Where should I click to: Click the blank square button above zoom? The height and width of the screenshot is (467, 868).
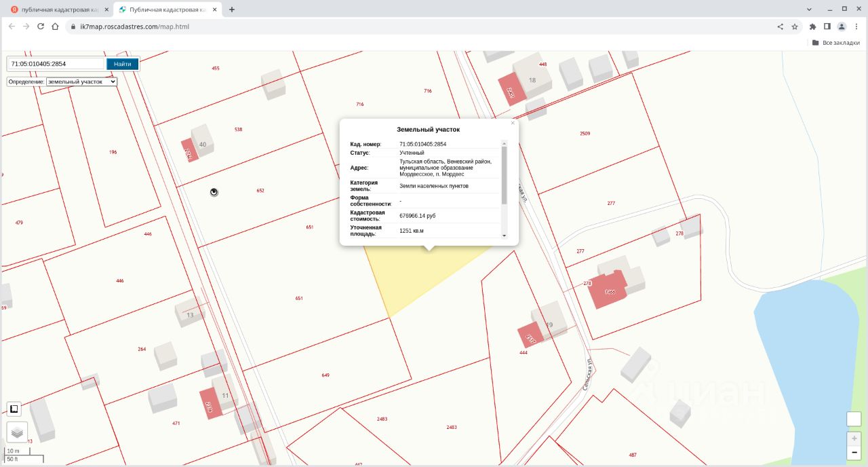(x=854, y=419)
